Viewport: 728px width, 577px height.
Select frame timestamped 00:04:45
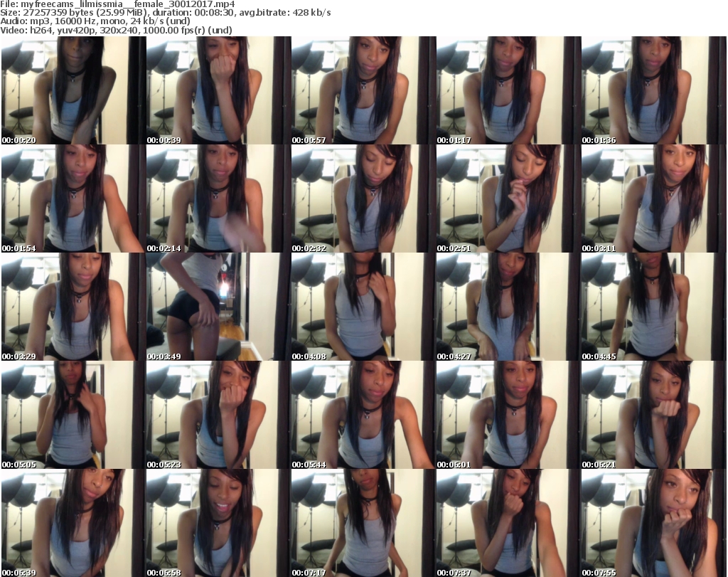pyautogui.click(x=654, y=307)
